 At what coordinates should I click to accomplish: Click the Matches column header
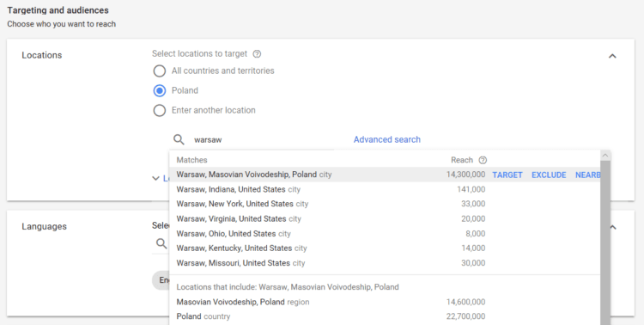[x=191, y=160]
